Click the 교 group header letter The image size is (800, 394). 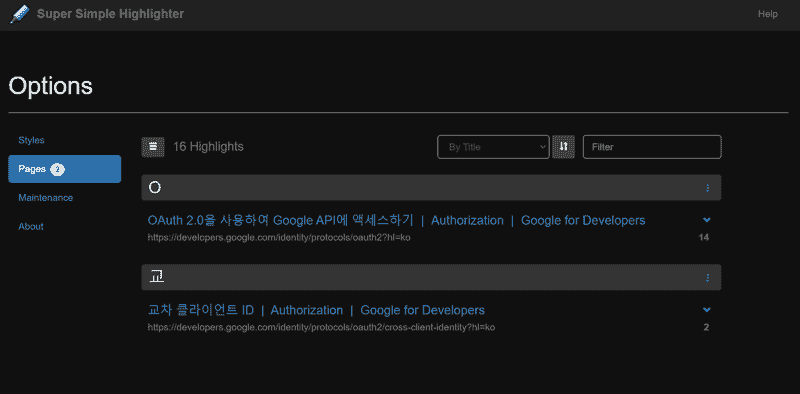click(156, 277)
